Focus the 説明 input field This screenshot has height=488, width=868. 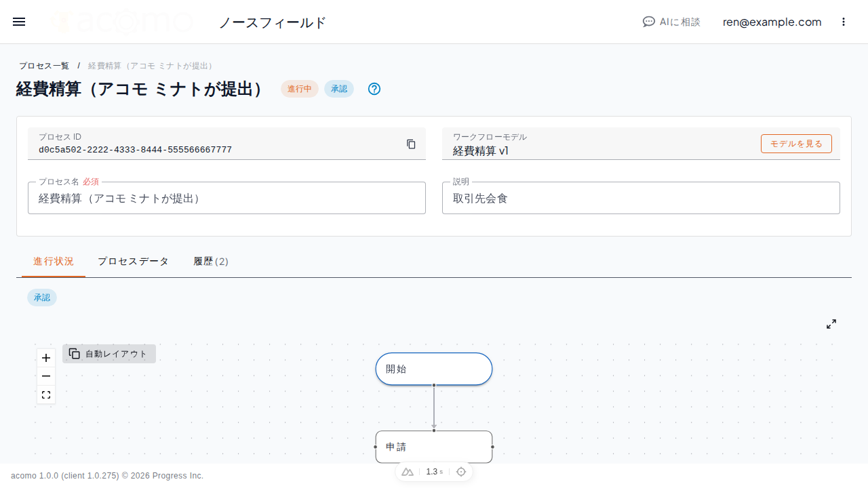[x=641, y=198]
